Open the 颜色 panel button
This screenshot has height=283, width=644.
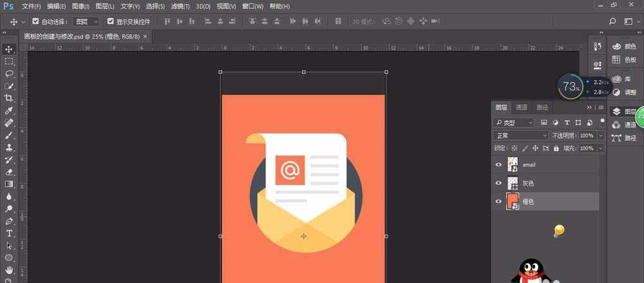tap(624, 46)
